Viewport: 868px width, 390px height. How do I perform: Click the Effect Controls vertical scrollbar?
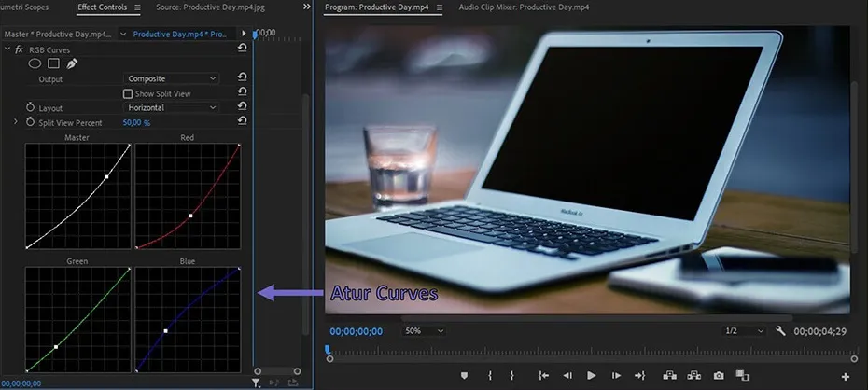pos(305,214)
